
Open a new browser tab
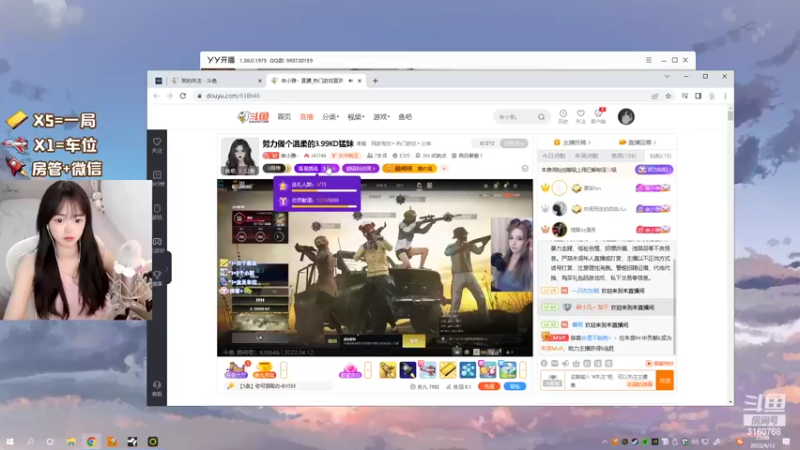tap(376, 81)
